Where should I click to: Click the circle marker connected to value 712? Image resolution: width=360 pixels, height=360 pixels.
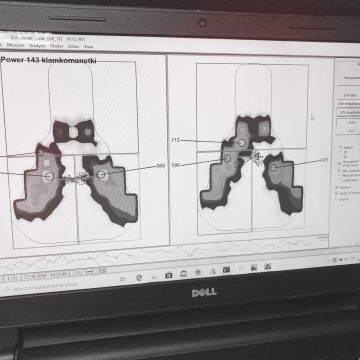coord(242,143)
